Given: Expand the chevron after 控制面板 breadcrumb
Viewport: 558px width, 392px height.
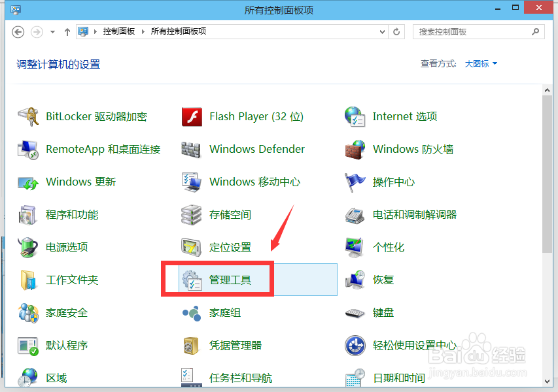Looking at the screenshot, I should (143, 31).
